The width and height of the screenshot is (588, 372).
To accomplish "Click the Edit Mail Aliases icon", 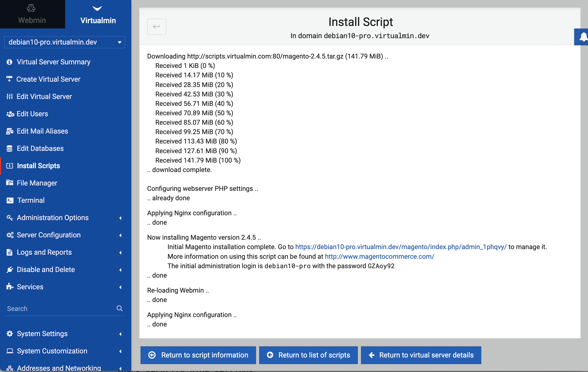I will [x=10, y=131].
